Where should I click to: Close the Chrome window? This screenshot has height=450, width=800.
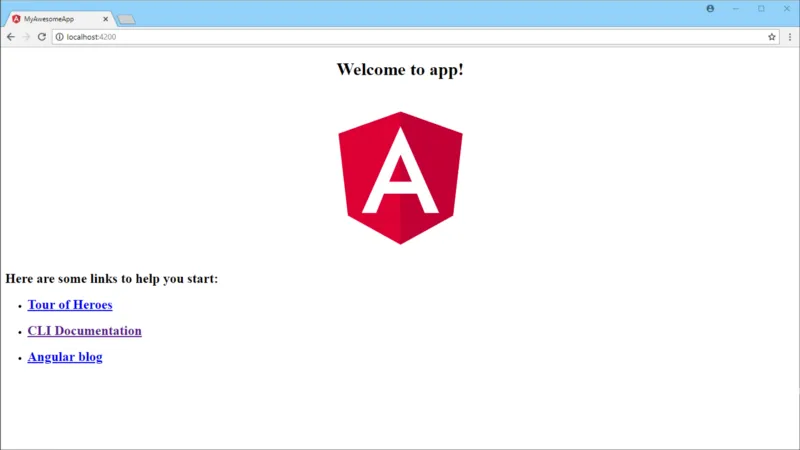pos(787,9)
